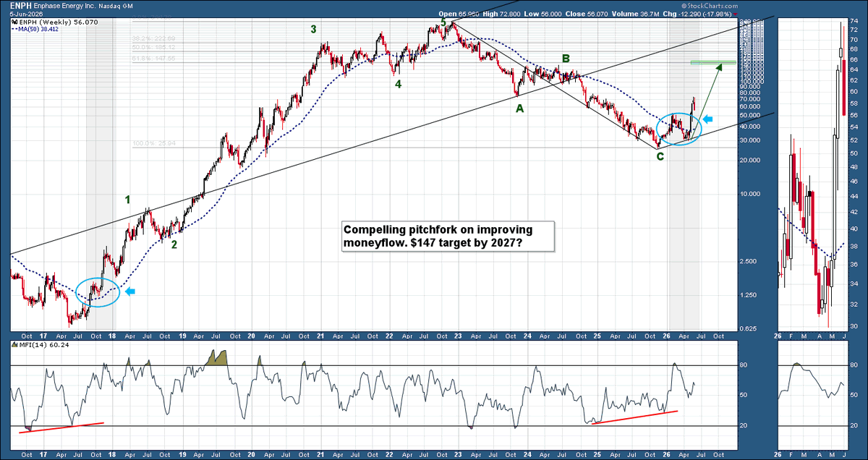Click the 100.0%: 25.94 Fibonacci label
The width and height of the screenshot is (868, 460).
pyautogui.click(x=154, y=142)
